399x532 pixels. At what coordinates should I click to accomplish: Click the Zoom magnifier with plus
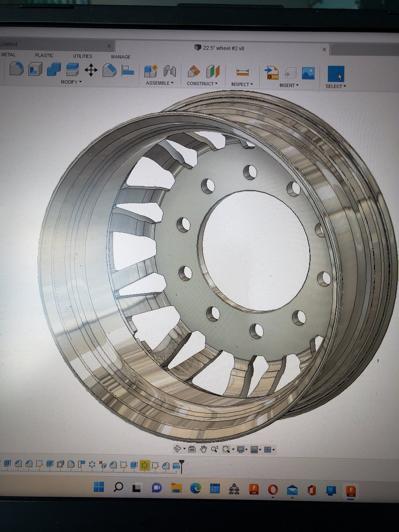[x=215, y=449]
